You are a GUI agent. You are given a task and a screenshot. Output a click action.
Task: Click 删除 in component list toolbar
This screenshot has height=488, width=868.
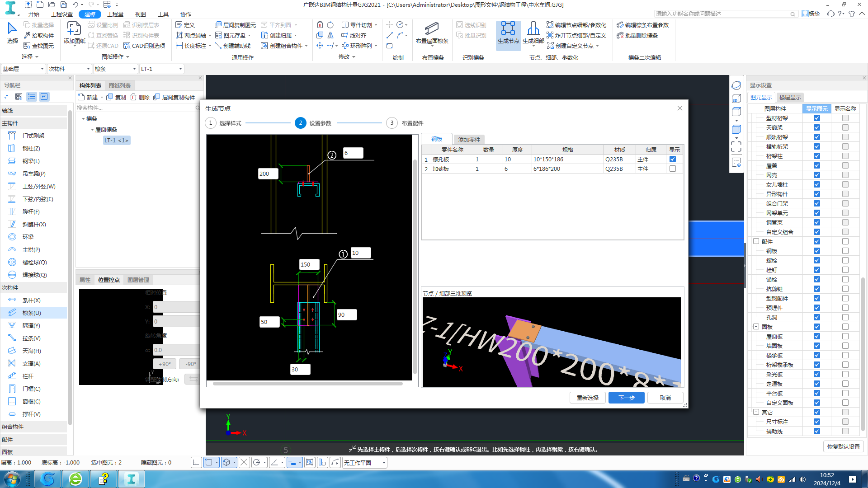[x=140, y=97]
